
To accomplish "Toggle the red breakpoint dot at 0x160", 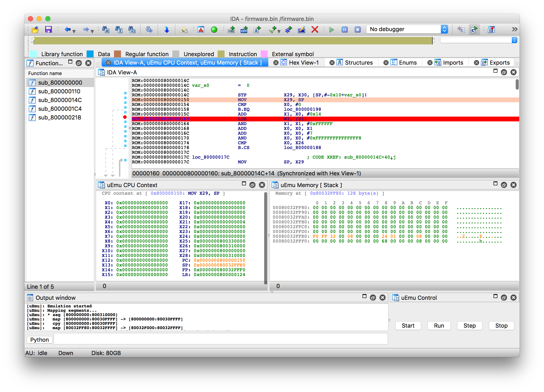I will pyautogui.click(x=125, y=117).
